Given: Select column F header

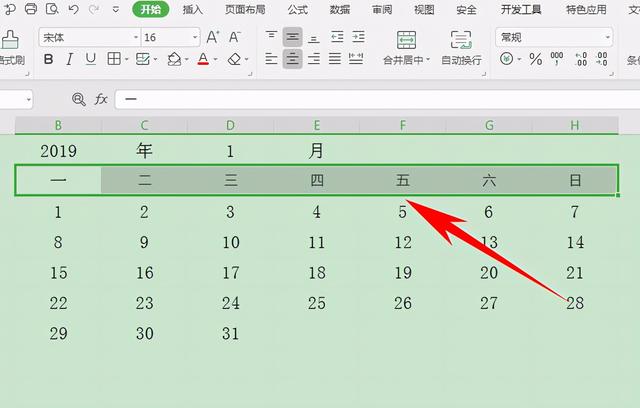Looking at the screenshot, I should point(402,125).
